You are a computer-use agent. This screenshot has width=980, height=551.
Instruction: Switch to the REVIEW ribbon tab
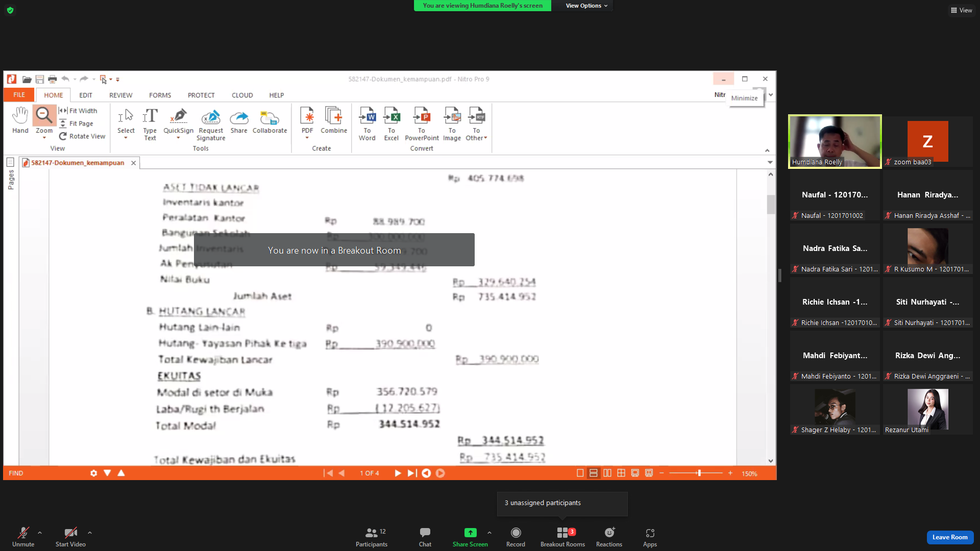[120, 95]
